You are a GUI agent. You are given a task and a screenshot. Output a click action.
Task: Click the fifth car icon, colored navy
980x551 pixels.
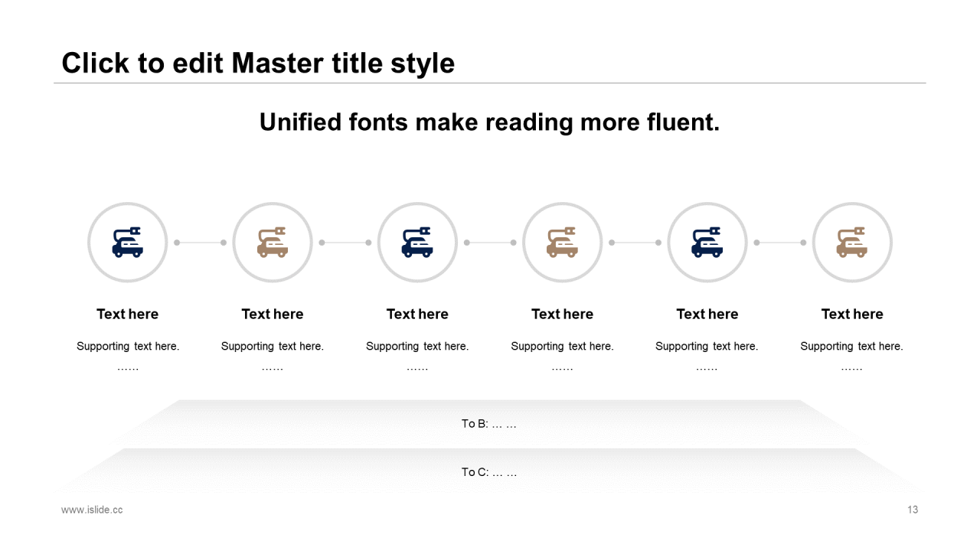coord(707,243)
